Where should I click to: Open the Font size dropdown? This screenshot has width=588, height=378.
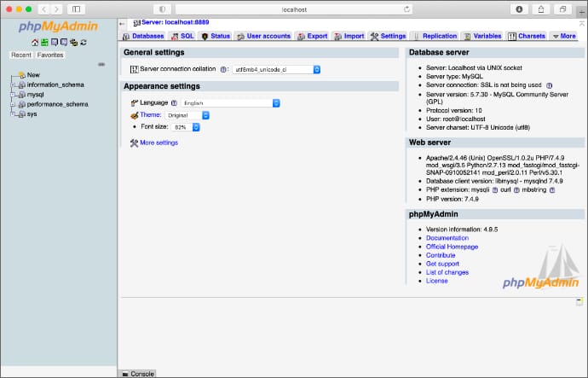[x=185, y=127]
